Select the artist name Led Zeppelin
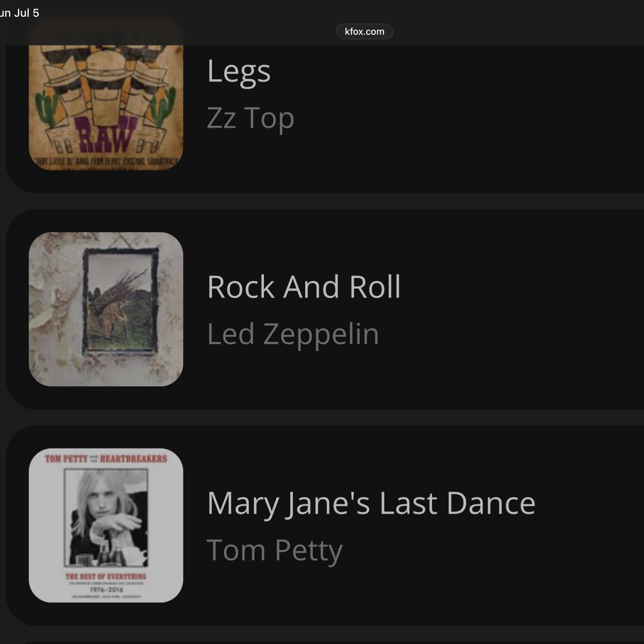This screenshot has height=644, width=644. 293,334
